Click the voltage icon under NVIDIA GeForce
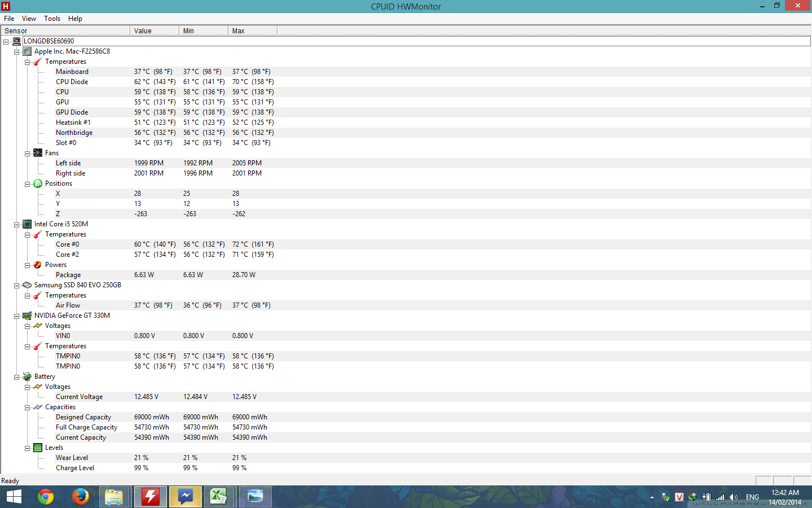Screen dimensions: 812x508 [38, 326]
